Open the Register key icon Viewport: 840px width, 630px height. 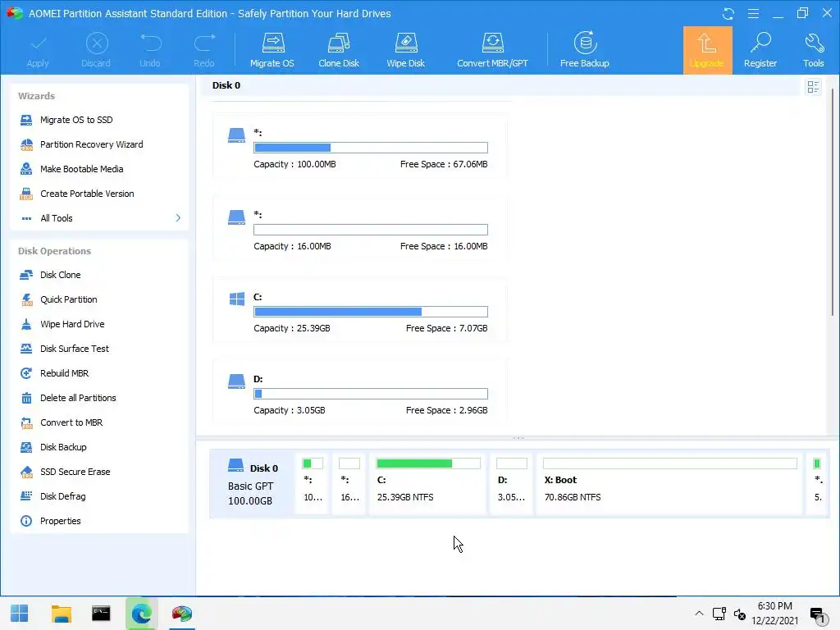click(760, 50)
